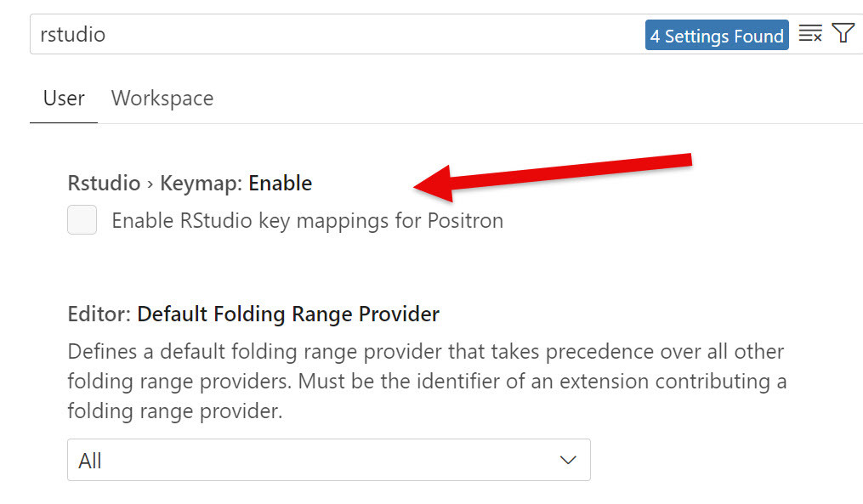Switch to the User settings tab
The image size is (863, 504).
[64, 99]
